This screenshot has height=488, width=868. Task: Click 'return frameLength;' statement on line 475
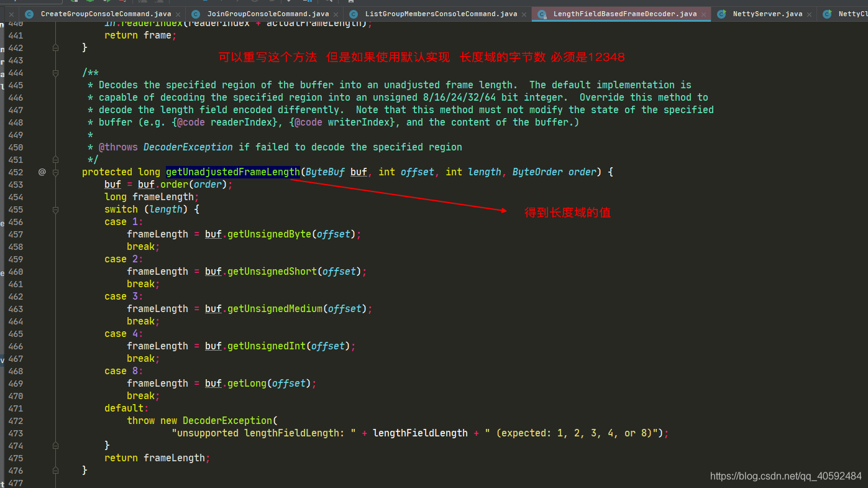tap(157, 458)
